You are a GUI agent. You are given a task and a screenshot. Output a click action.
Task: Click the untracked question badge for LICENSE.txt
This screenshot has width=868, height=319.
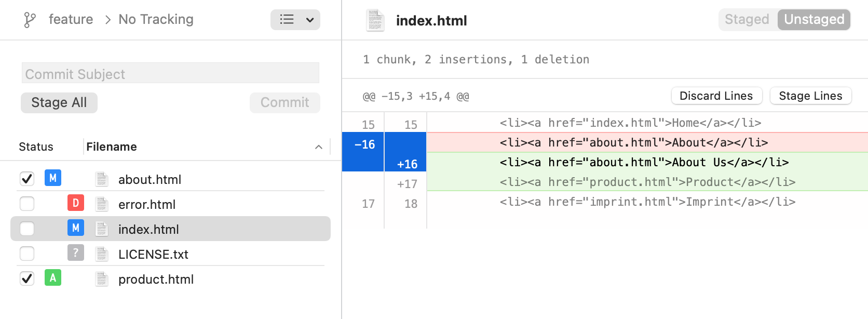[x=76, y=253]
